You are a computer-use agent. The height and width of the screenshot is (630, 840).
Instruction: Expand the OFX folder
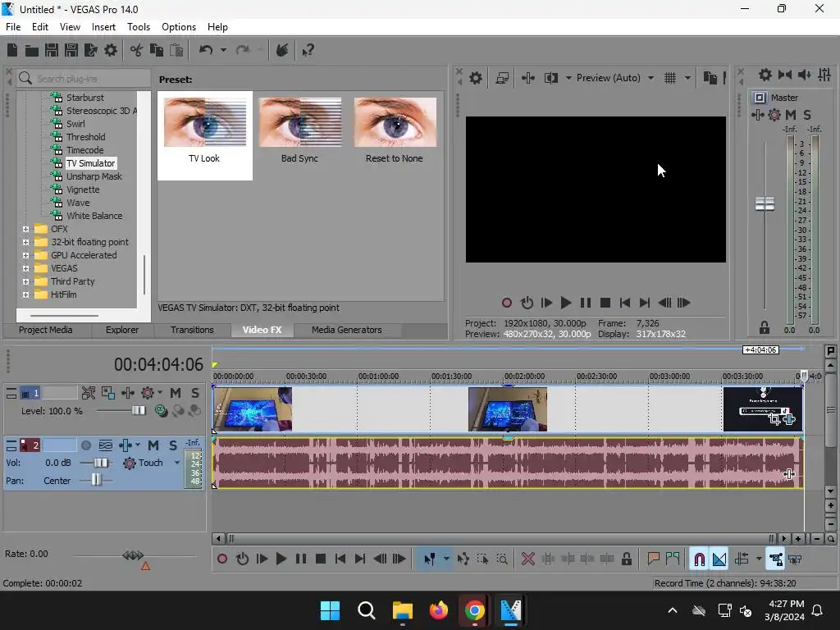click(x=25, y=230)
